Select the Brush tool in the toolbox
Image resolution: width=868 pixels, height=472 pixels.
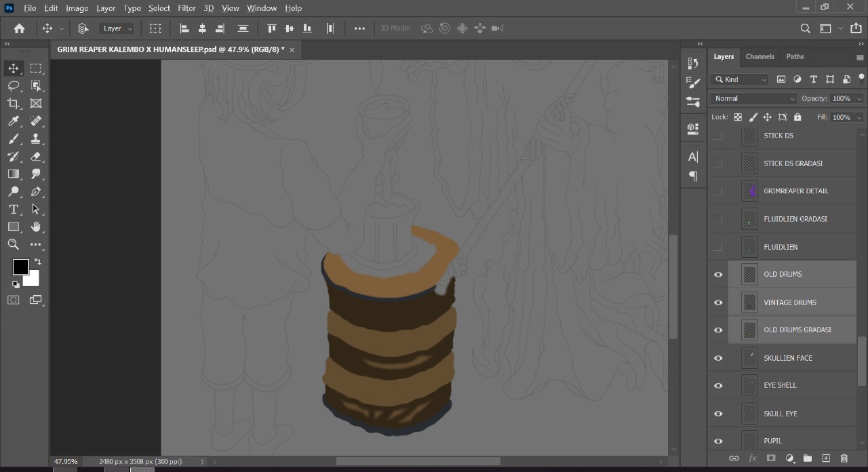[14, 139]
